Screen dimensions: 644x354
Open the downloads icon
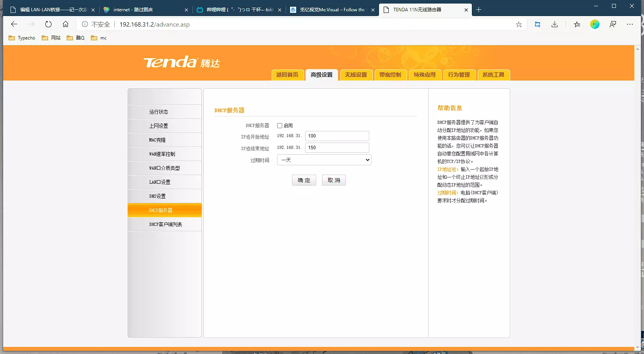pos(555,24)
